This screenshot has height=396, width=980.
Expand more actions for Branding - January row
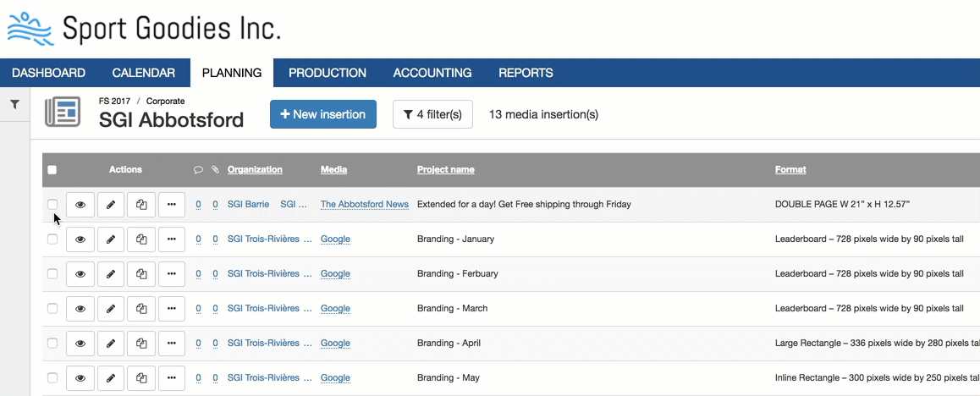click(172, 239)
